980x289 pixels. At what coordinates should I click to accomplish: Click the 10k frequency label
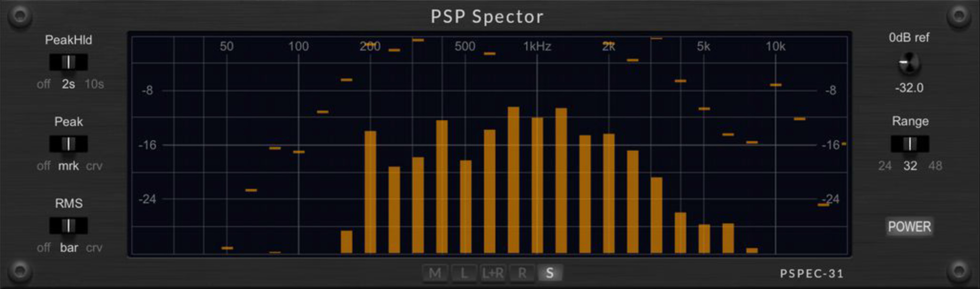point(775,46)
